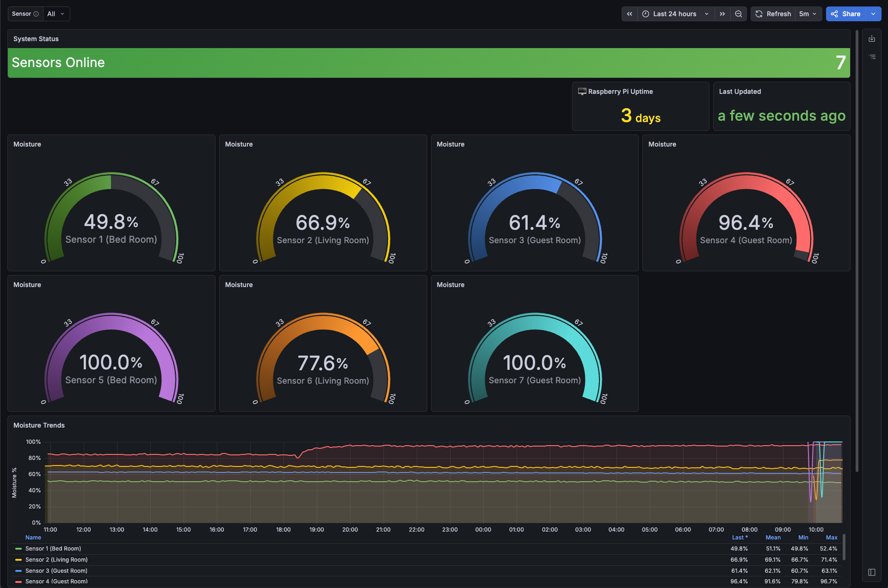Sort legend by Last column
Image resolution: width=888 pixels, height=588 pixels.
[740, 538]
